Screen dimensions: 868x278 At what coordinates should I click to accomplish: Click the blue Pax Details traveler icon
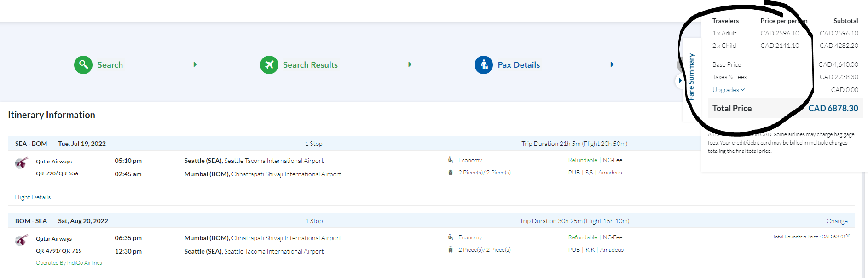(x=483, y=65)
